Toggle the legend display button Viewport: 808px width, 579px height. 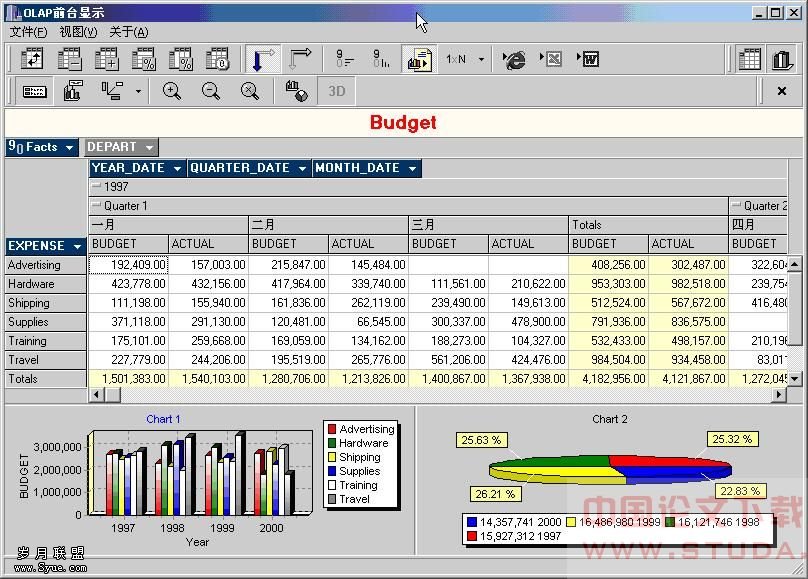pyautogui.click(x=35, y=92)
